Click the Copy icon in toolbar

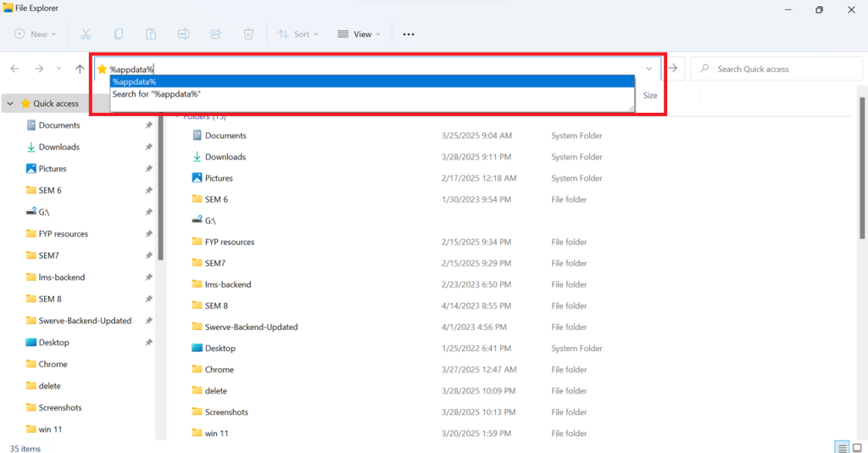tap(118, 34)
